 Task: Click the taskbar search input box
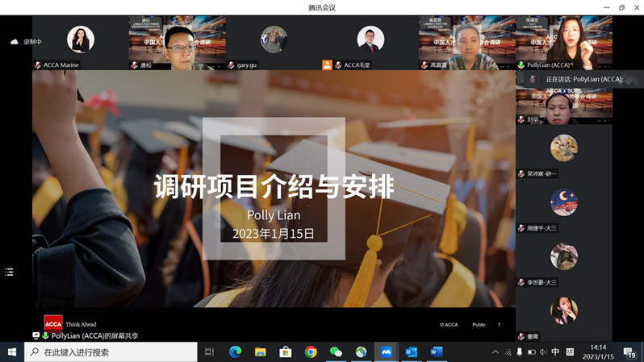click(x=111, y=352)
